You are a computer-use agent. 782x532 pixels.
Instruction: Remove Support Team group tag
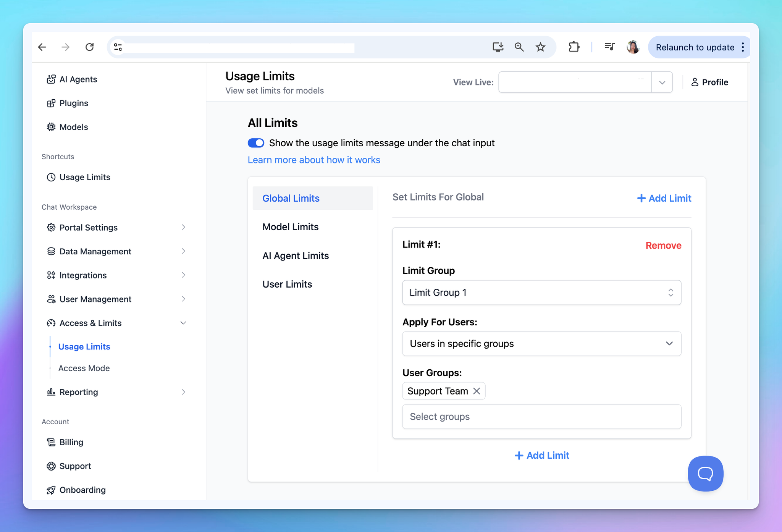coord(477,391)
